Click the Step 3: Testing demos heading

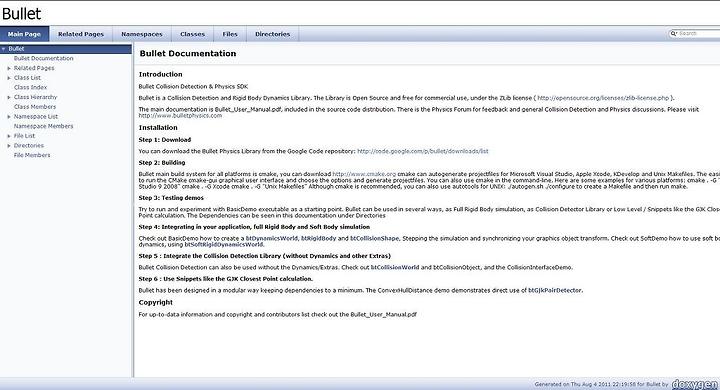point(171,198)
